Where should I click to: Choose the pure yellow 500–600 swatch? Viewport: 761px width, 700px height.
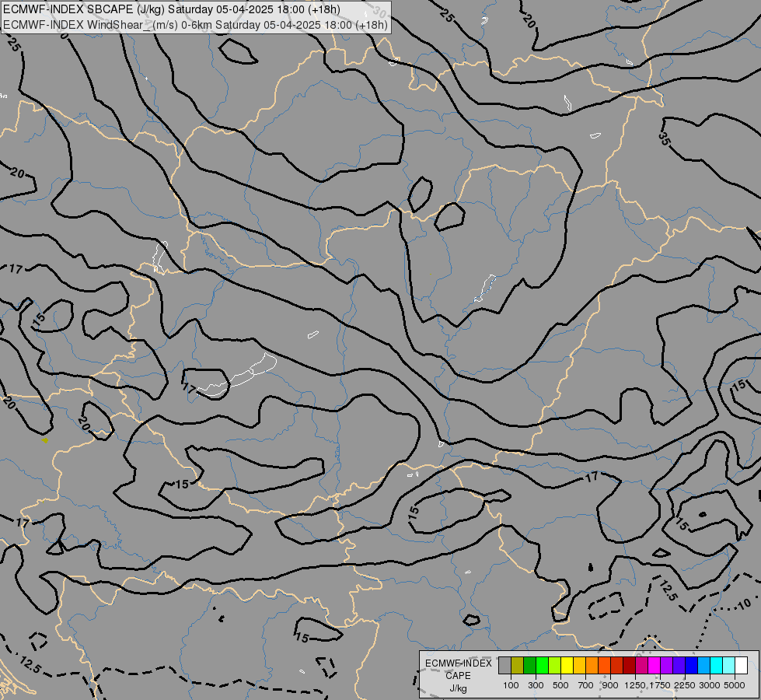[x=567, y=665]
